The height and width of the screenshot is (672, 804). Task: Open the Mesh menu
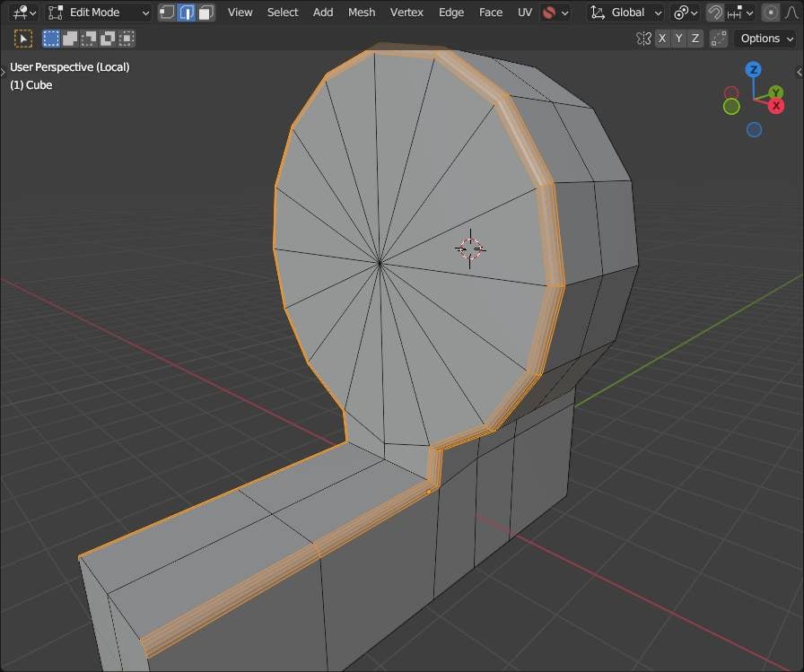click(x=362, y=13)
